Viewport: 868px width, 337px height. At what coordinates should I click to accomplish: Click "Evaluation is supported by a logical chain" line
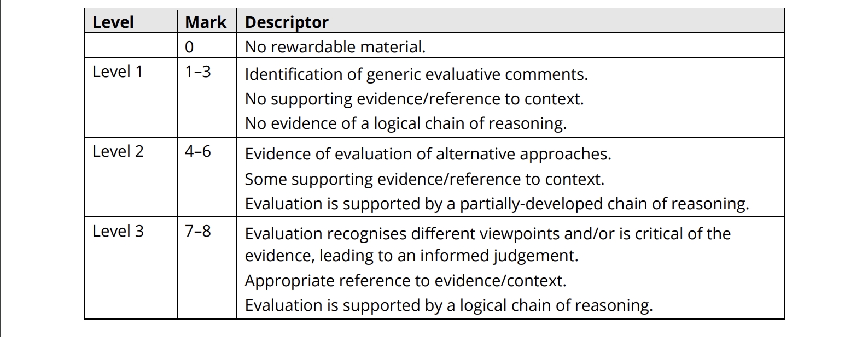click(448, 305)
